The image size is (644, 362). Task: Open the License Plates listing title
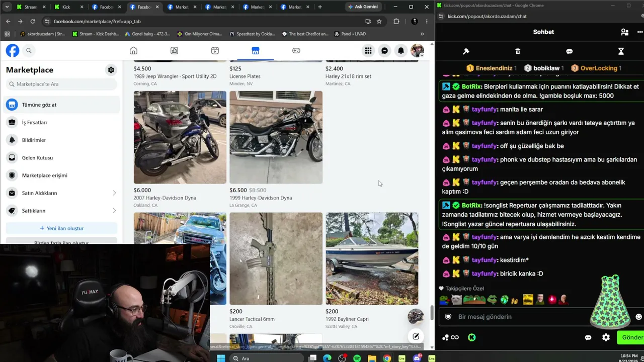click(245, 76)
